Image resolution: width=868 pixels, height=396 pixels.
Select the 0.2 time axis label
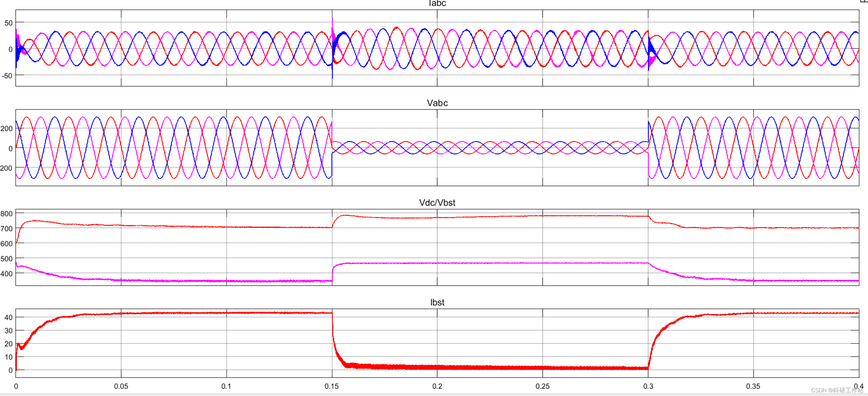coord(437,386)
